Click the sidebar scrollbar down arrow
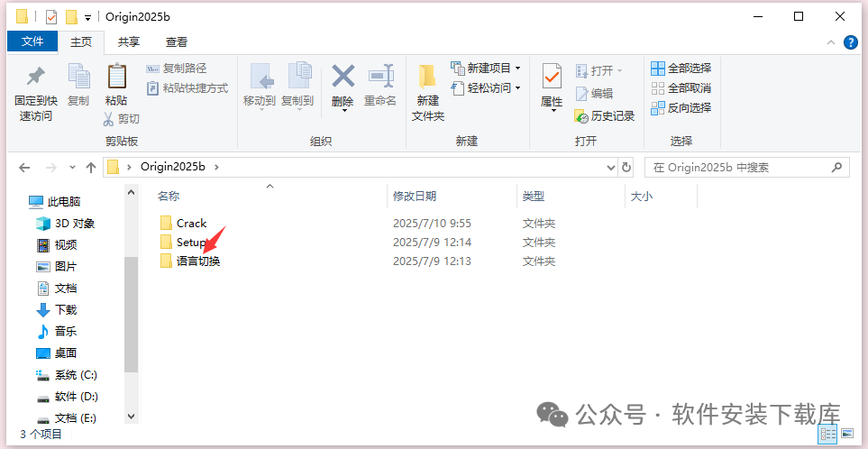868x449 pixels. tap(132, 416)
